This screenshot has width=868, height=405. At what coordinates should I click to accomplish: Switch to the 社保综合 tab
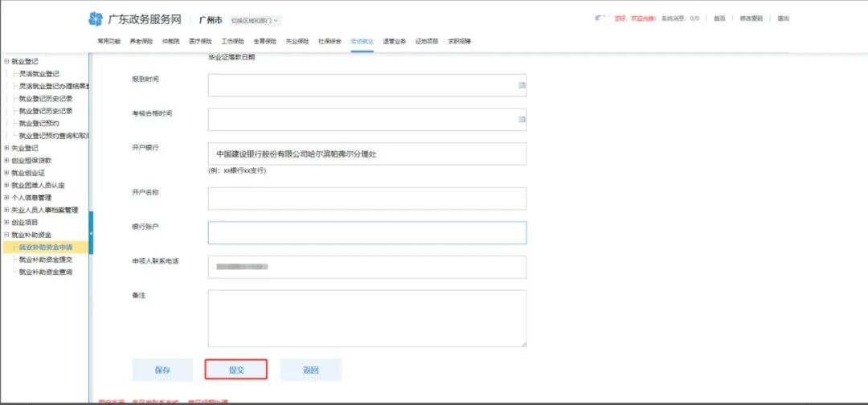[330, 41]
